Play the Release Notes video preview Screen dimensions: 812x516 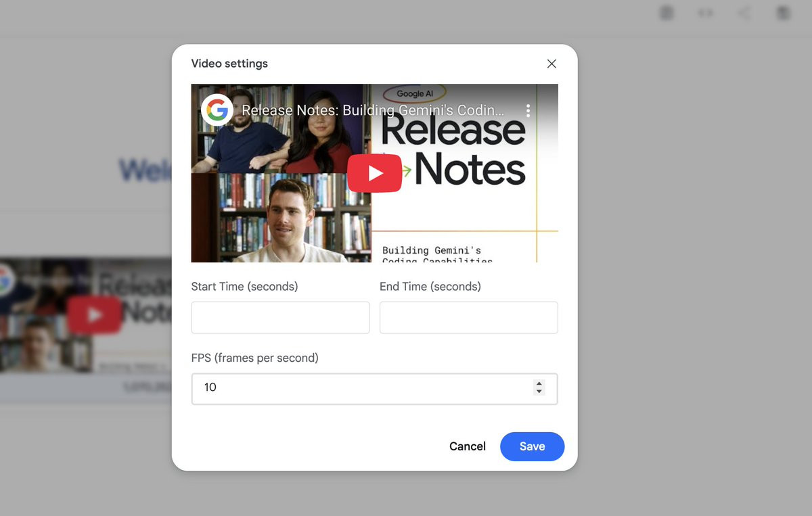pyautogui.click(x=375, y=173)
